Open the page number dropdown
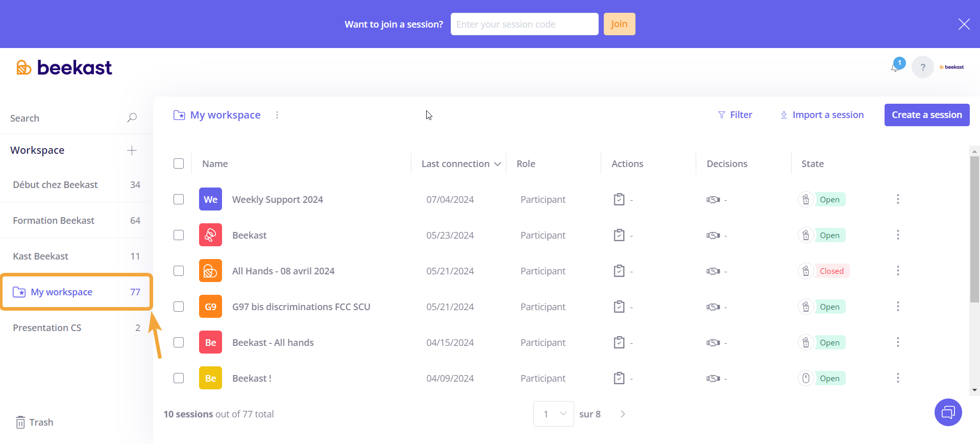 point(554,414)
